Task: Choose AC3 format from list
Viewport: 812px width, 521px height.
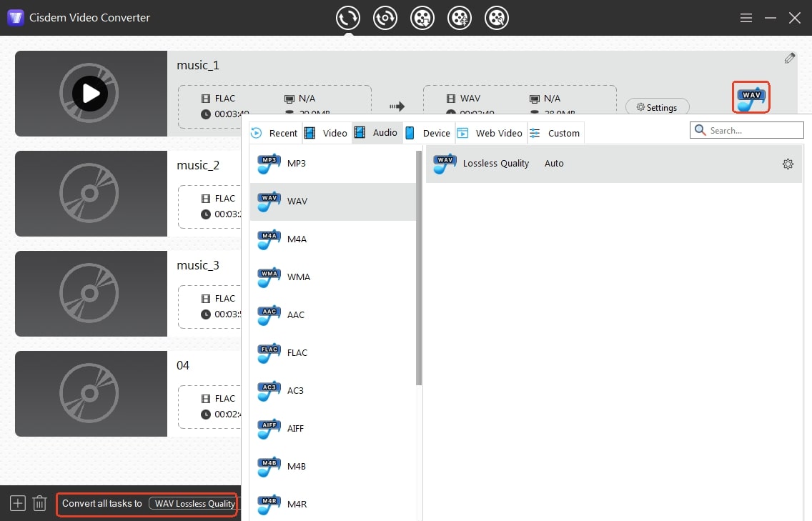Action: [333, 390]
